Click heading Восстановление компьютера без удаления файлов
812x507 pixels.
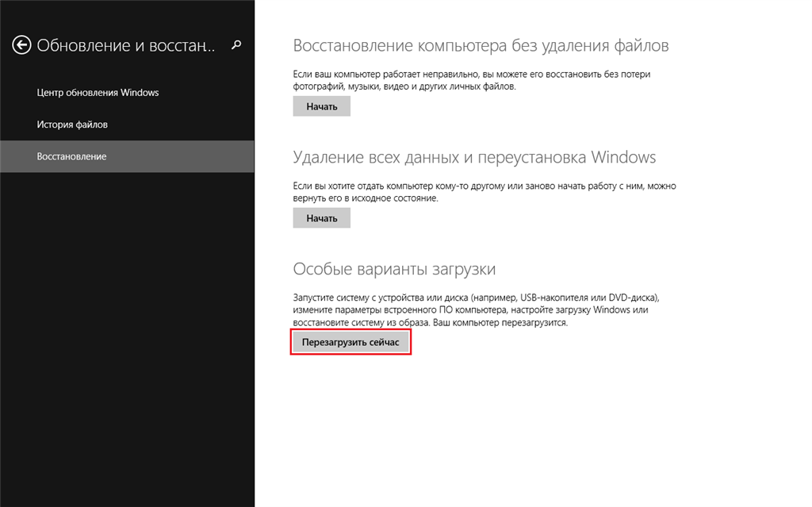point(481,45)
